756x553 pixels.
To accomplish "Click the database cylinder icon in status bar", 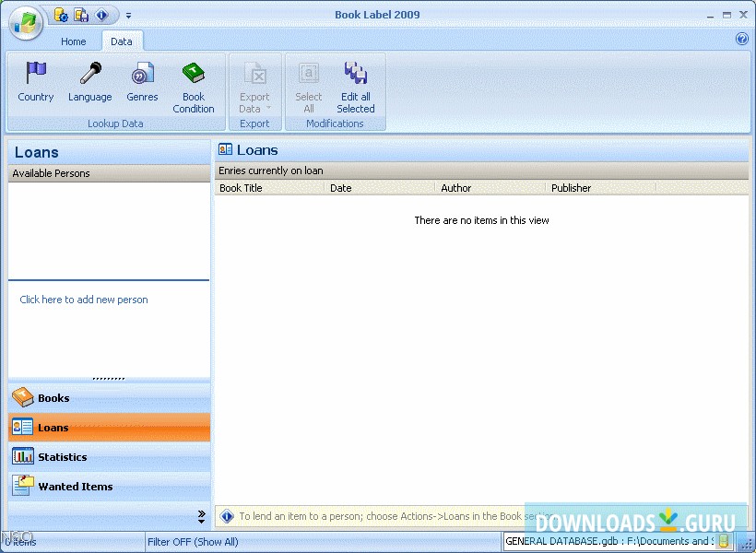I will (x=724, y=541).
